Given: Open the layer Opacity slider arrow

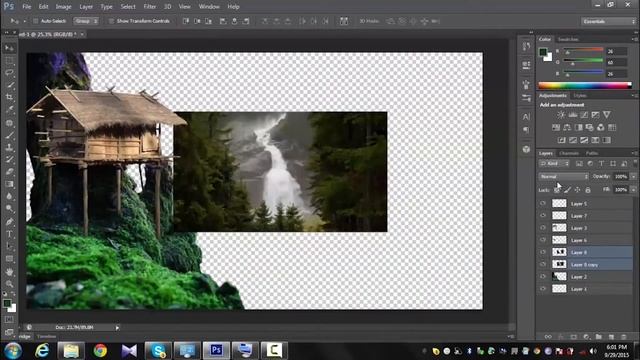Looking at the screenshot, I should click(633, 177).
